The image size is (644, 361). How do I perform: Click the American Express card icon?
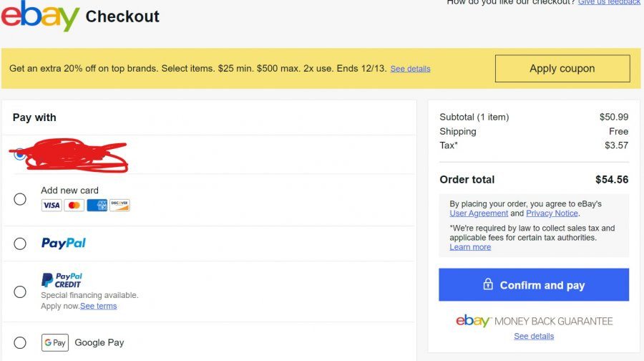[x=97, y=205]
